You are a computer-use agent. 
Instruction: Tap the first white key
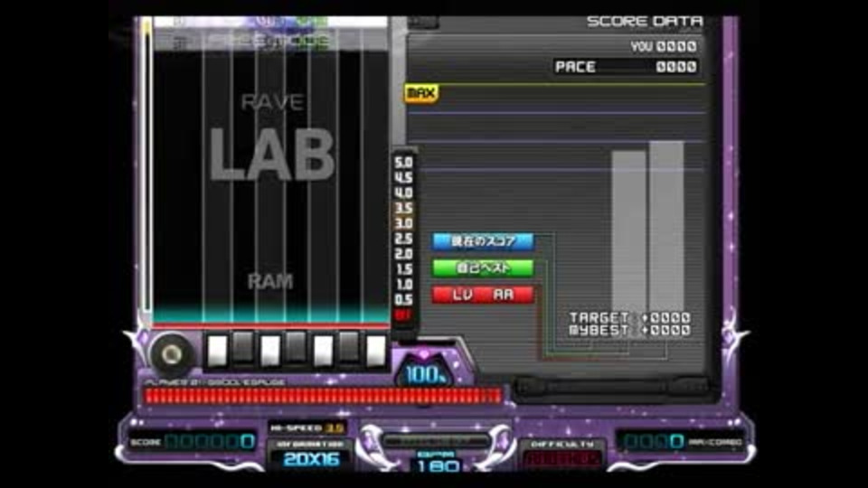tap(217, 352)
